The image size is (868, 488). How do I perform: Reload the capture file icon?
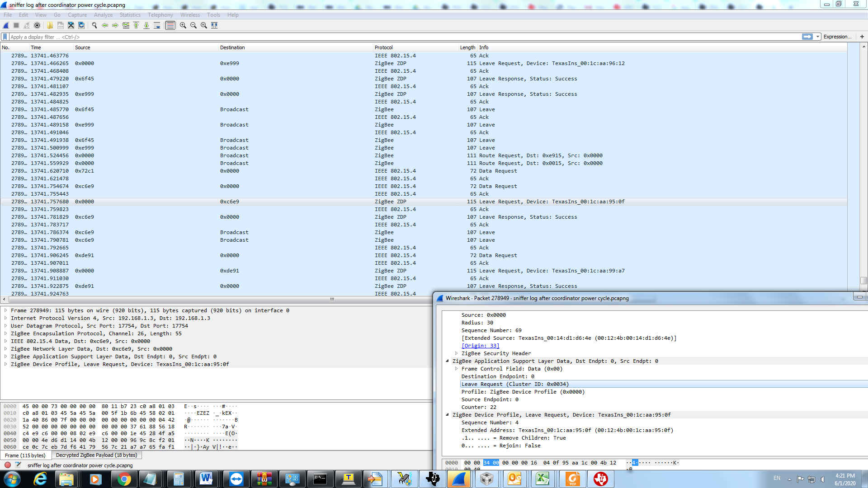[x=81, y=25]
